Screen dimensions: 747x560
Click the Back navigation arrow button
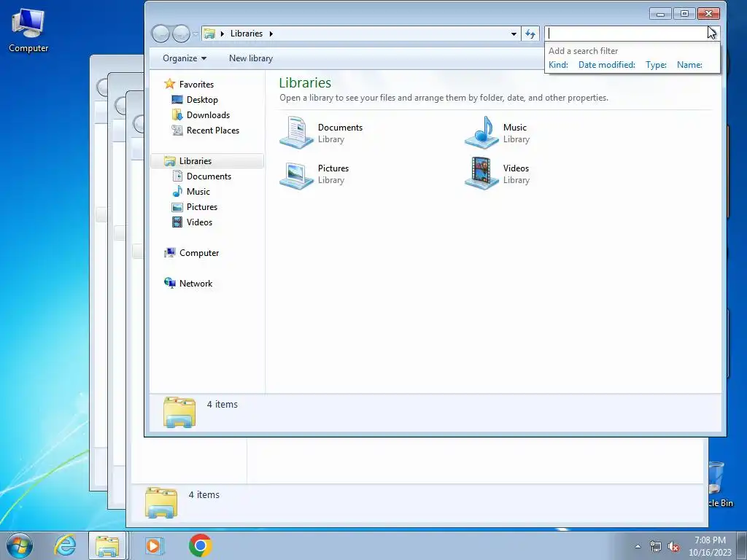point(161,34)
